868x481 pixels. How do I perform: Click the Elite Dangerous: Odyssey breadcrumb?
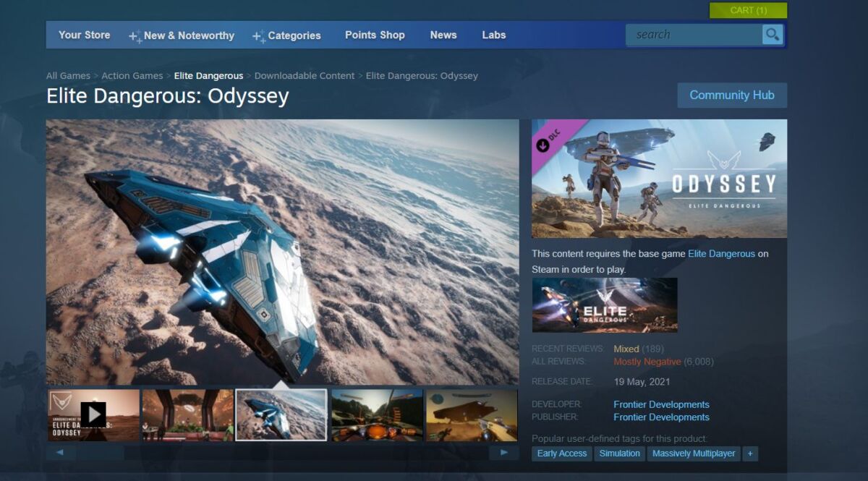click(x=422, y=75)
